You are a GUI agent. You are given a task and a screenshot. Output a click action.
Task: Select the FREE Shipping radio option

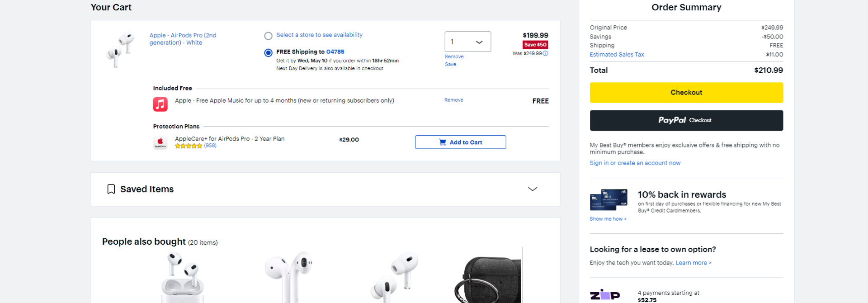pos(268,52)
